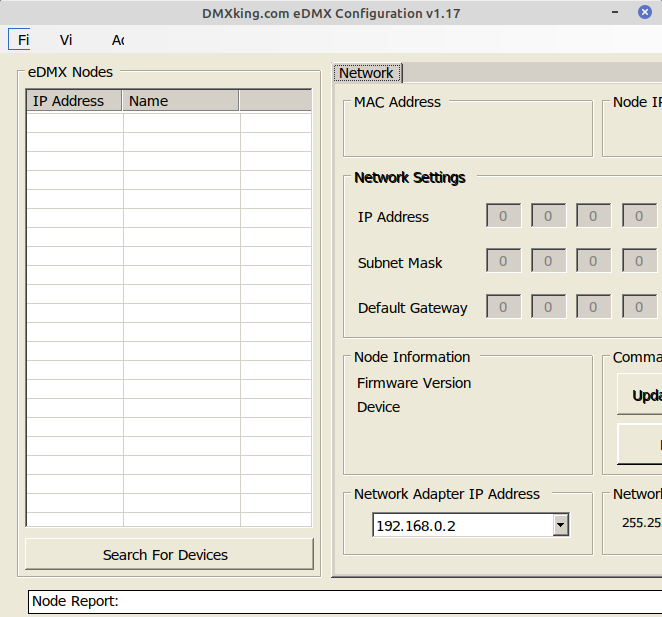Open the truncated third menu bar item
662x617 pixels.
(x=118, y=40)
